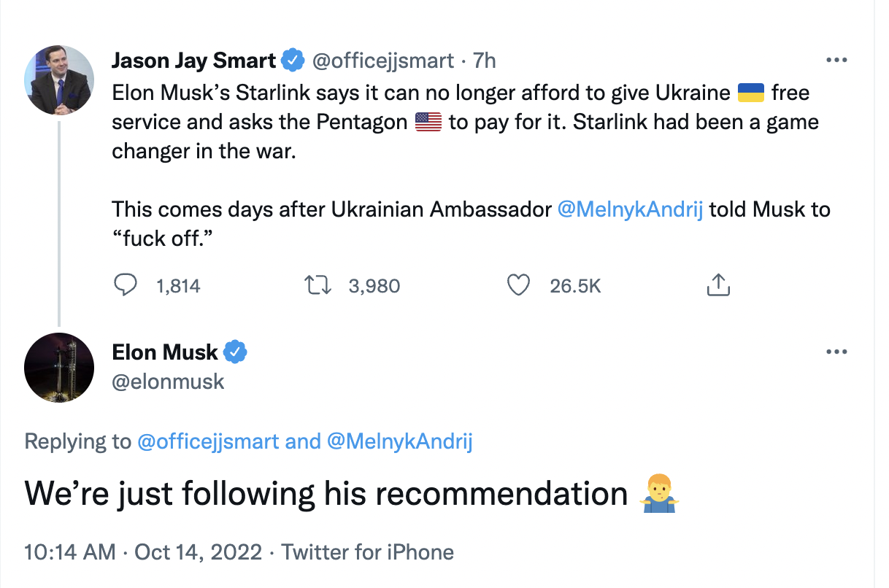Like Jason Jay Smart's tweet
Screen dimensions: 889x588
point(518,285)
